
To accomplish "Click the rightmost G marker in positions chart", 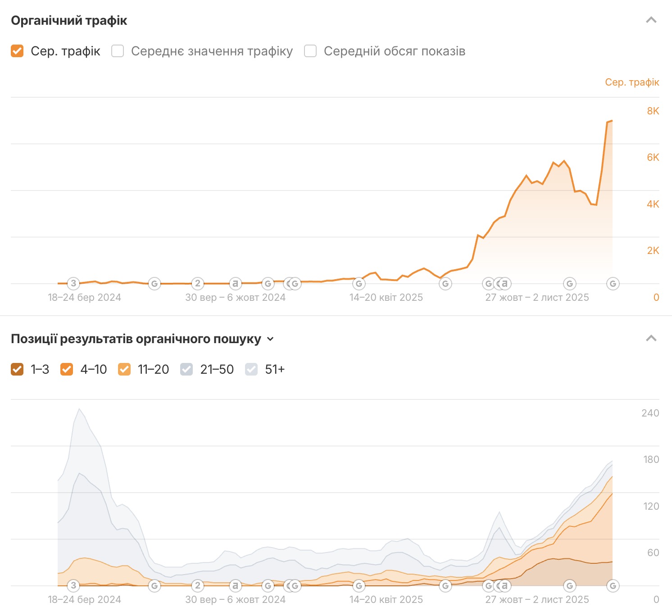I will click(613, 586).
